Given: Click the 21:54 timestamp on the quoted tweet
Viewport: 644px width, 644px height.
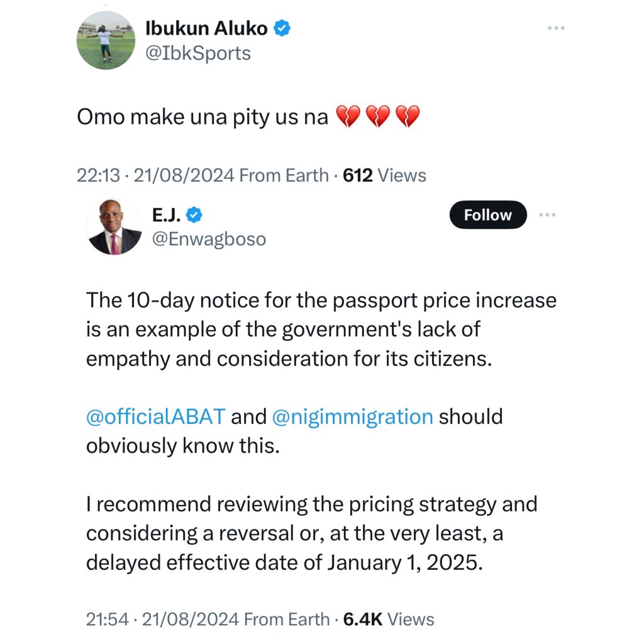Looking at the screenshot, I should click(107, 619).
